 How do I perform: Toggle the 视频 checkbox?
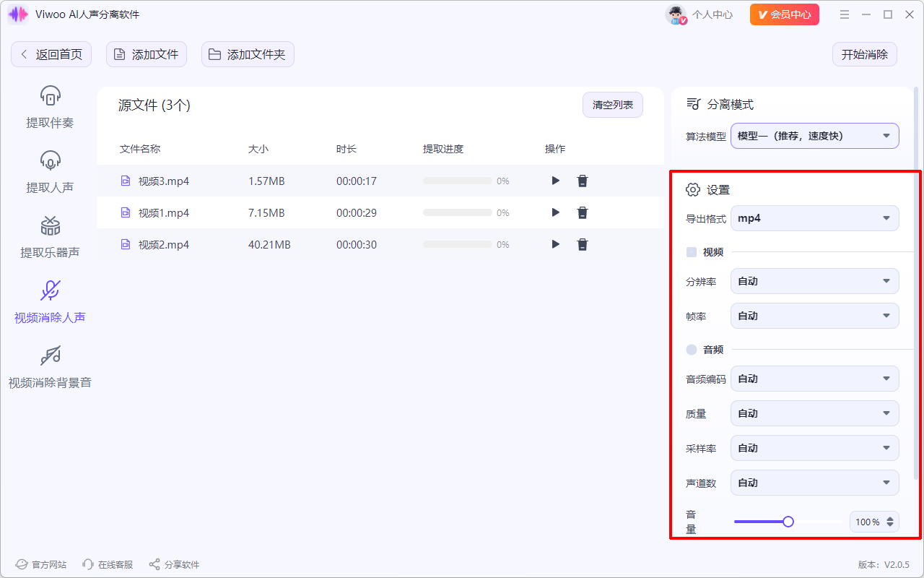click(x=692, y=252)
